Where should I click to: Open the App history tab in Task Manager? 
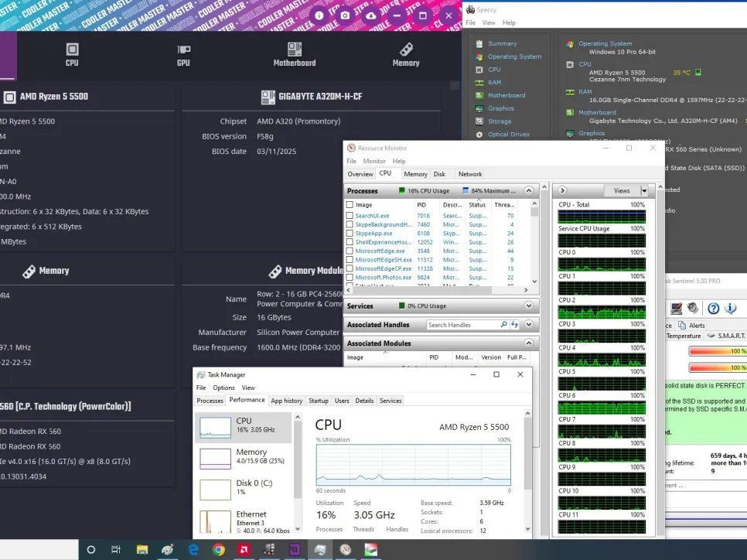287,401
